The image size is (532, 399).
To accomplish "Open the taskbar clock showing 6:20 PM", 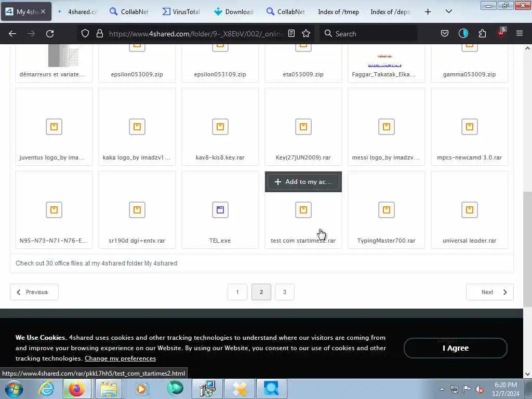I will (506, 389).
